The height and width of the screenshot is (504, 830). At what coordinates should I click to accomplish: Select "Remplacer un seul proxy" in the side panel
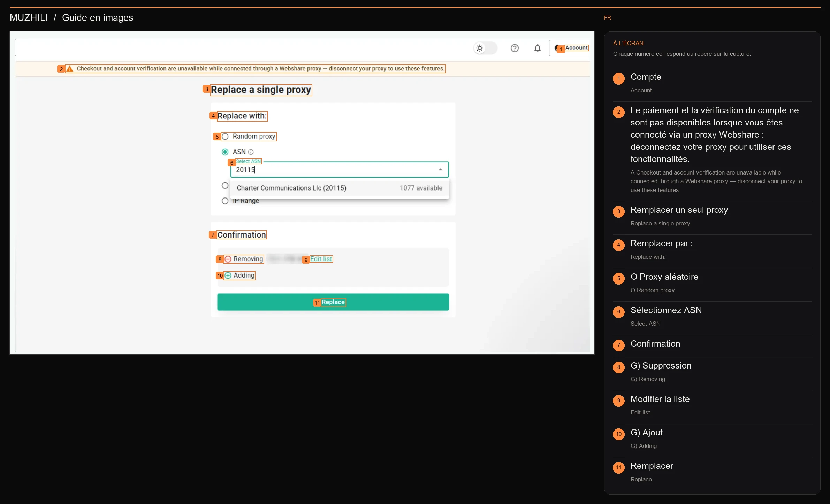point(679,210)
